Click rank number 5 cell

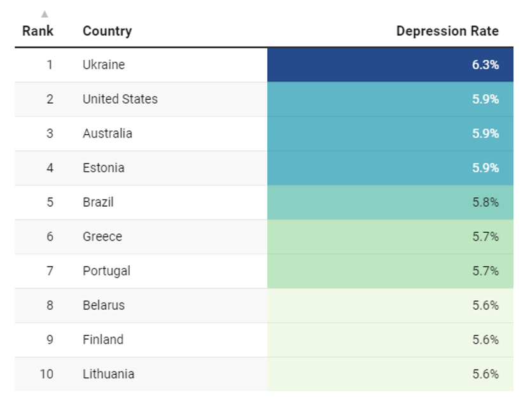point(50,202)
